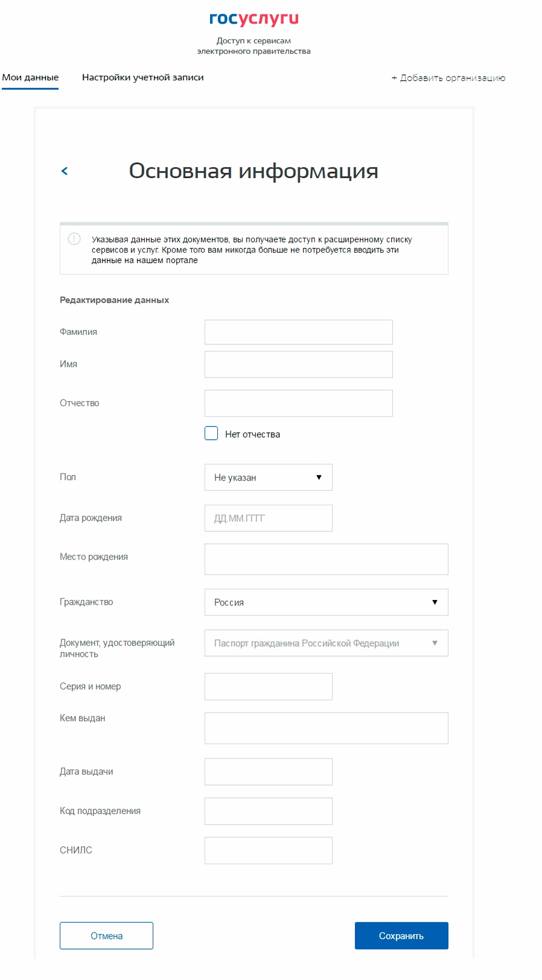Select the СНИЛС input field
The width and height of the screenshot is (542, 980).
(x=269, y=850)
